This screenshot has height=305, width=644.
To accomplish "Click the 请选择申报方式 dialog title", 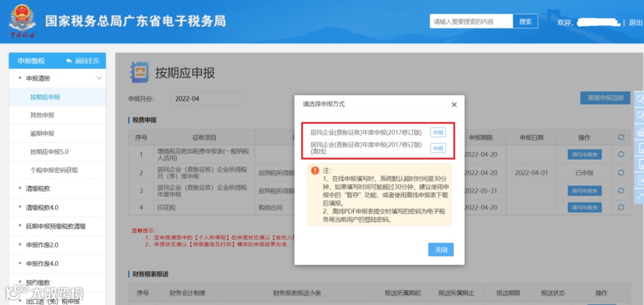I will coord(324,104).
